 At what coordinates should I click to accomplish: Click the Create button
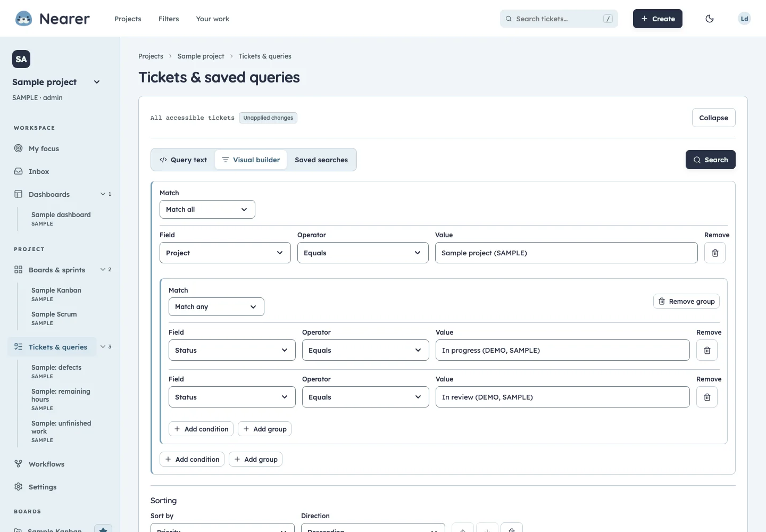657,19
